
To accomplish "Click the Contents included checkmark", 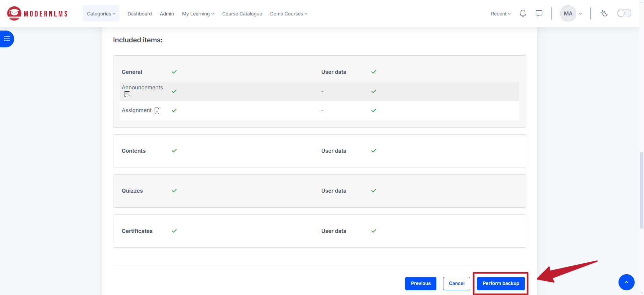I will (x=174, y=151).
